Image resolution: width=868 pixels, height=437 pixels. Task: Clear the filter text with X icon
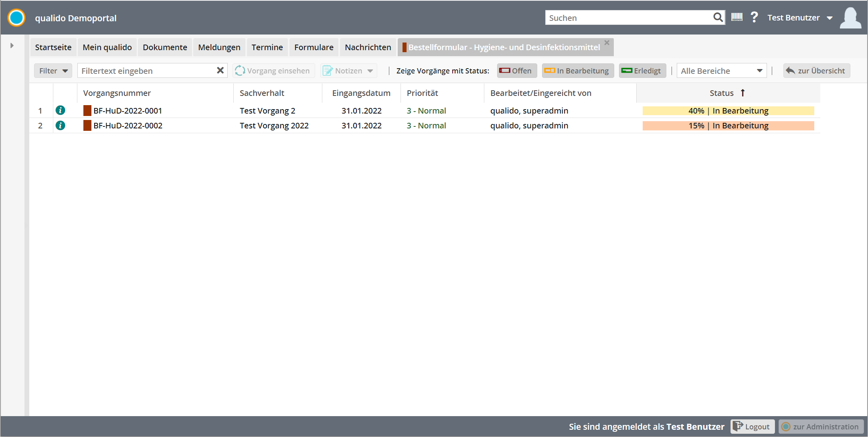[220, 71]
